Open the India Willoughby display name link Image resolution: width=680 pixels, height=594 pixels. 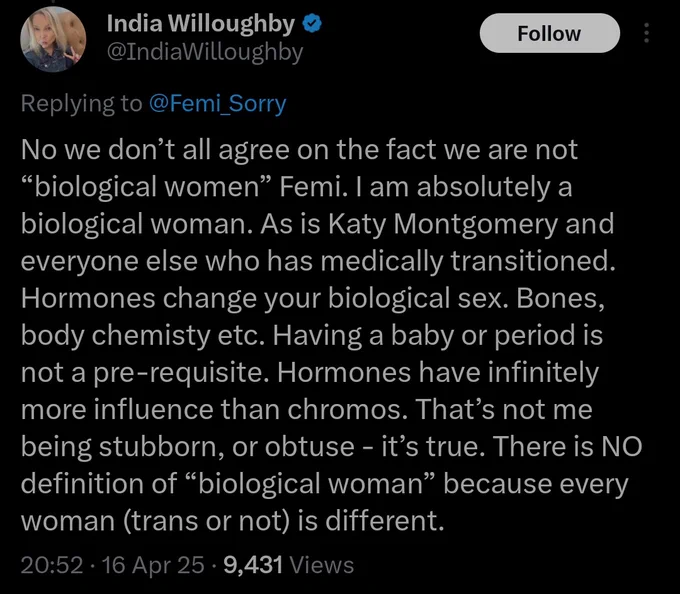[201, 24]
